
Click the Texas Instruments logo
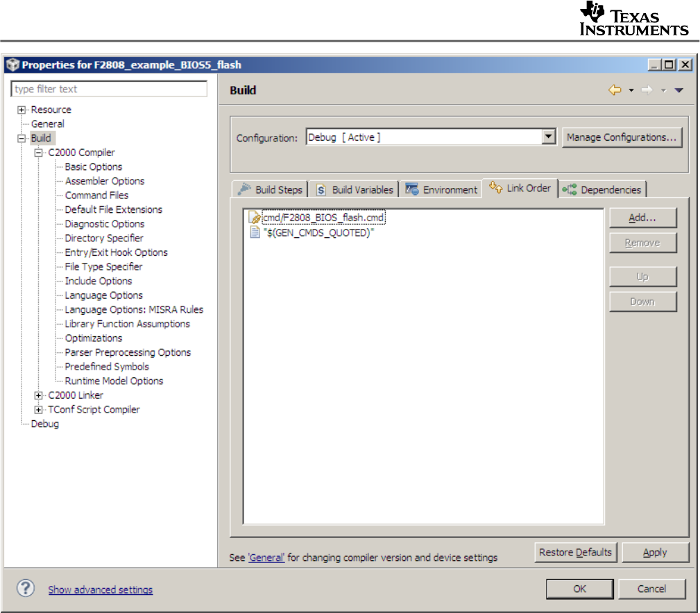633,17
